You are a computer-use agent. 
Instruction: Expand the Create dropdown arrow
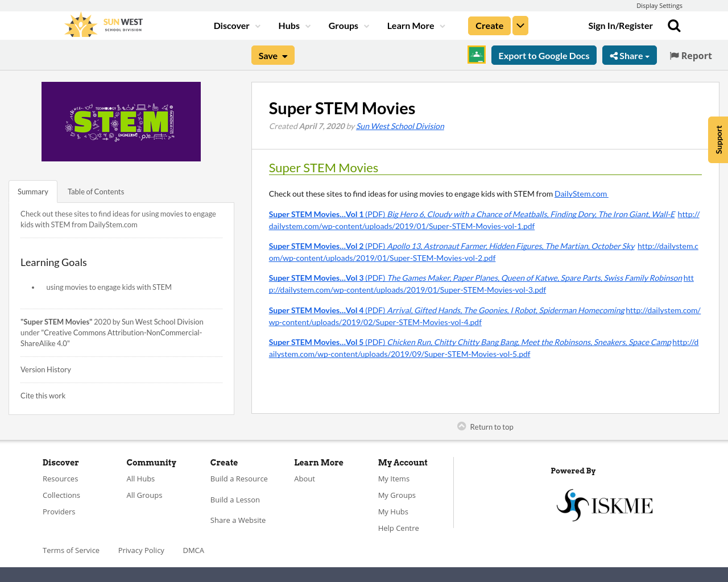[x=520, y=24]
